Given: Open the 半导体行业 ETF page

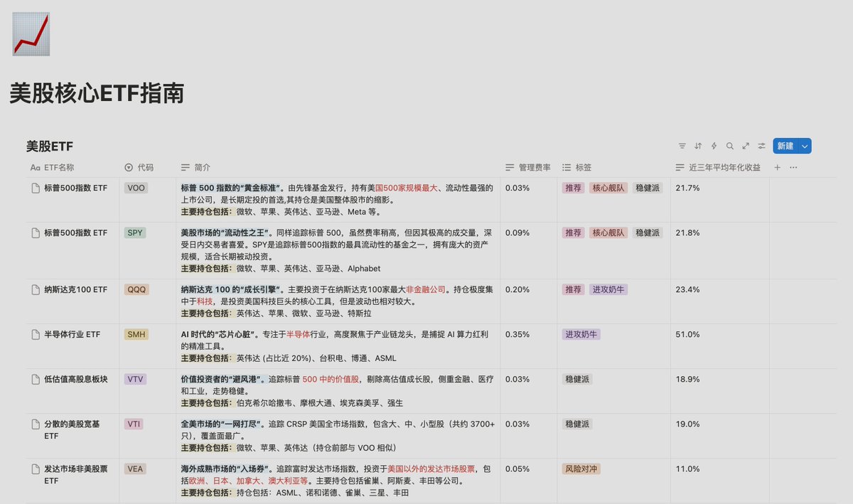Looking at the screenshot, I should point(72,334).
